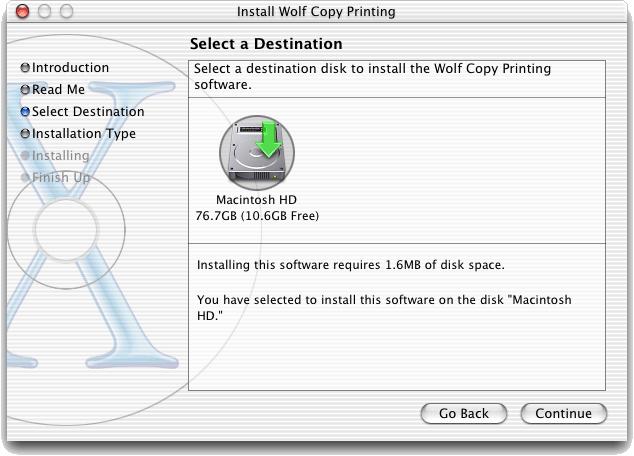Open the Read Me step label
Screen dimensions: 634x456
tap(58, 89)
